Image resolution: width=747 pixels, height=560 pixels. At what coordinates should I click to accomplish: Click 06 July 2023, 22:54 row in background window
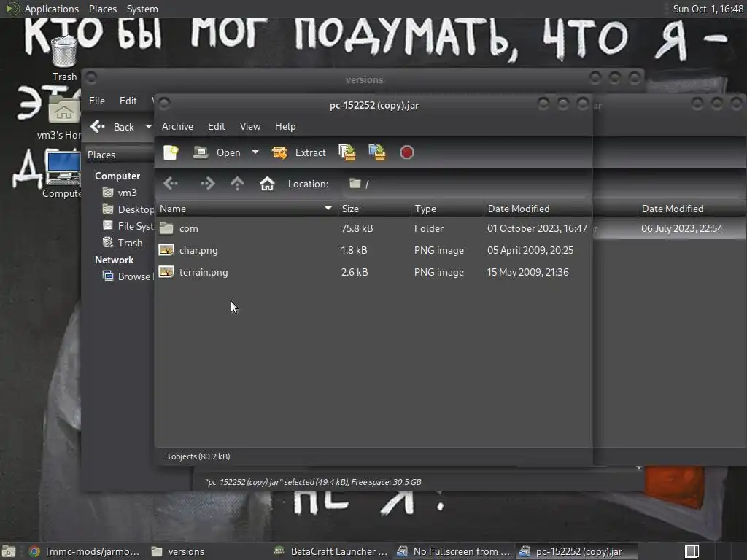click(x=670, y=228)
